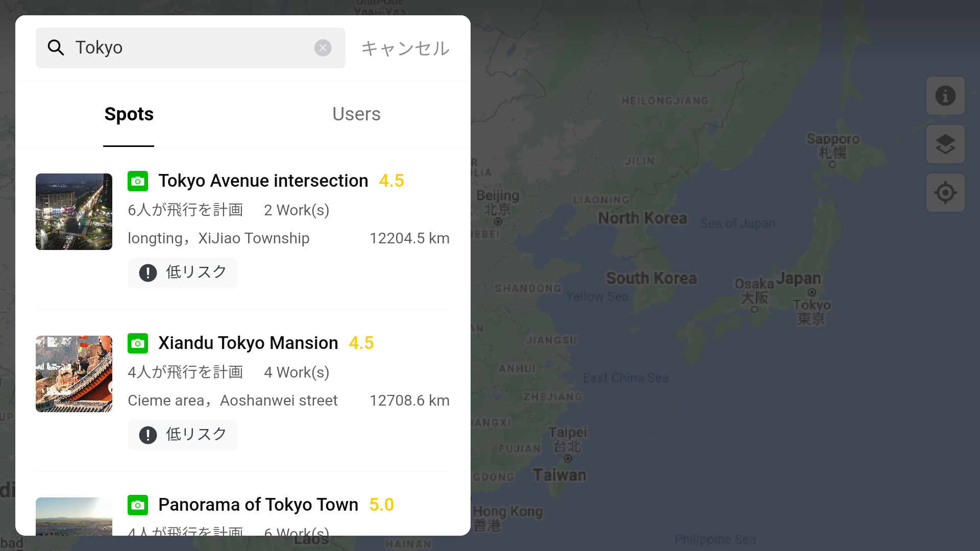Click North Korea label on the map
Viewport: 980px width, 551px height.
pyautogui.click(x=643, y=218)
